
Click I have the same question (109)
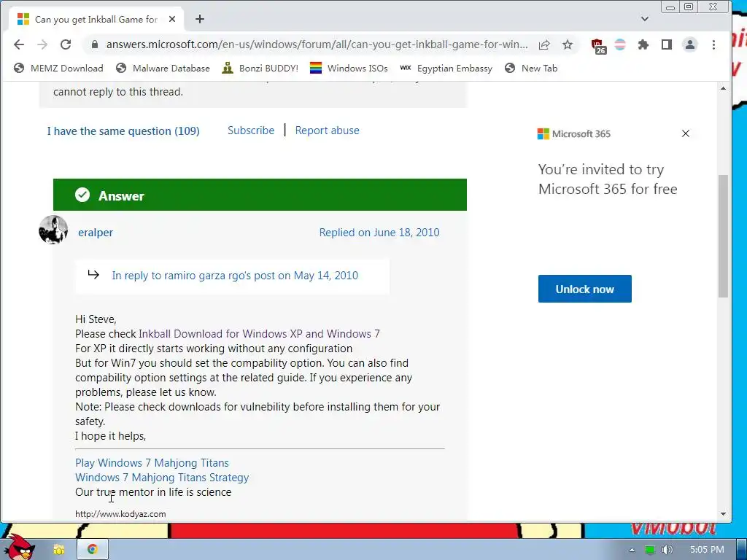[x=123, y=131]
